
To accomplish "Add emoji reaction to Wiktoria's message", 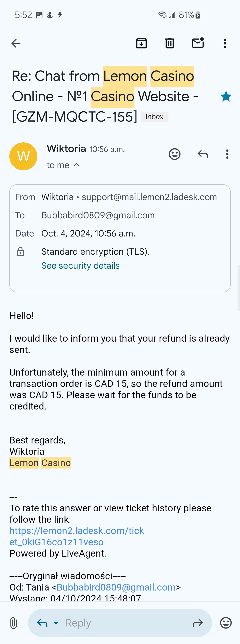I will [175, 154].
